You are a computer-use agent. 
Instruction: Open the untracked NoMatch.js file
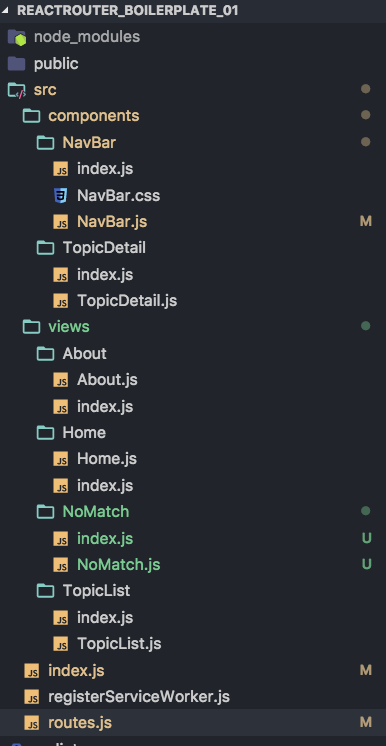click(119, 564)
